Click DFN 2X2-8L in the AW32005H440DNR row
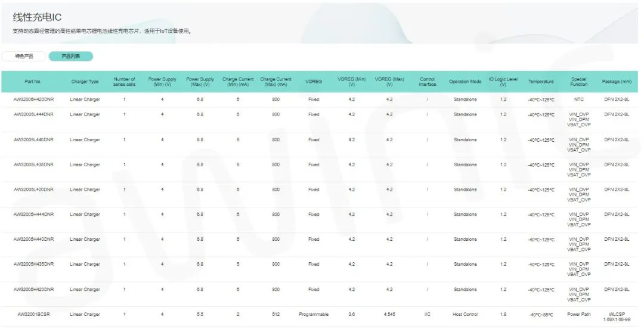The height and width of the screenshot is (329, 644). coord(617,240)
